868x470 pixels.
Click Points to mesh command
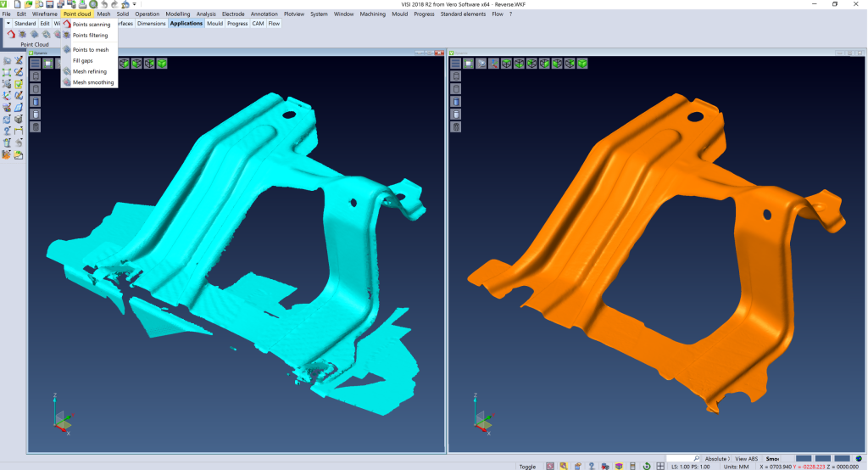(90, 50)
